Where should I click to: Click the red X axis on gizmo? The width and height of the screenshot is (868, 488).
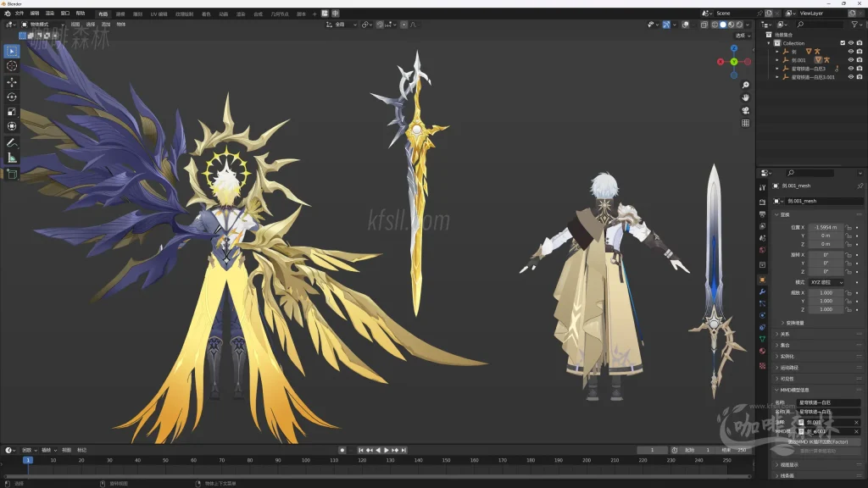point(721,62)
